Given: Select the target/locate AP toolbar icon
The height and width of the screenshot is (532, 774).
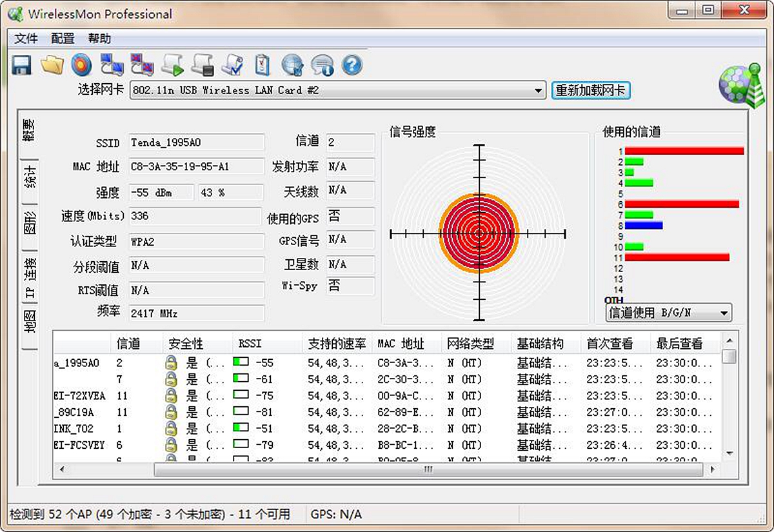Looking at the screenshot, I should [81, 64].
